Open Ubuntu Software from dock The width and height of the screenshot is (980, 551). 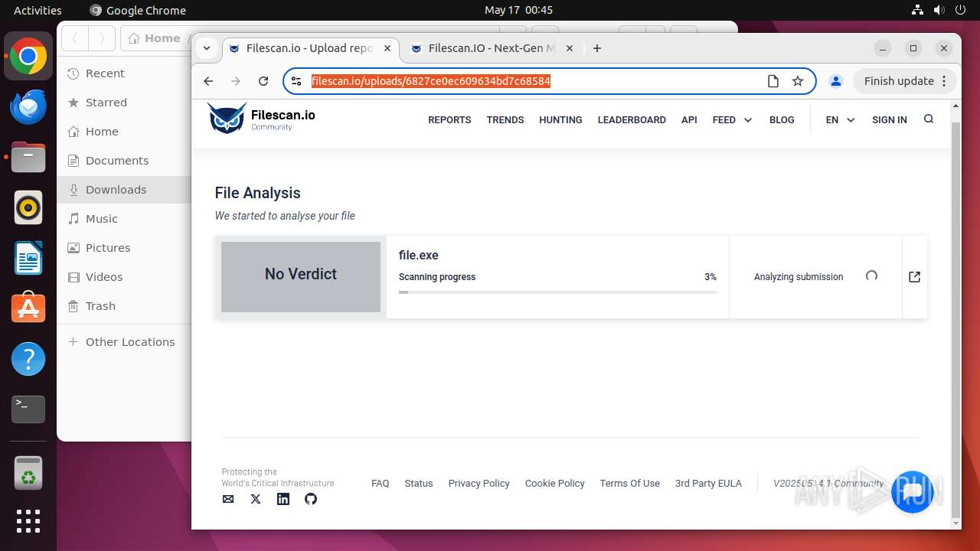(28, 308)
